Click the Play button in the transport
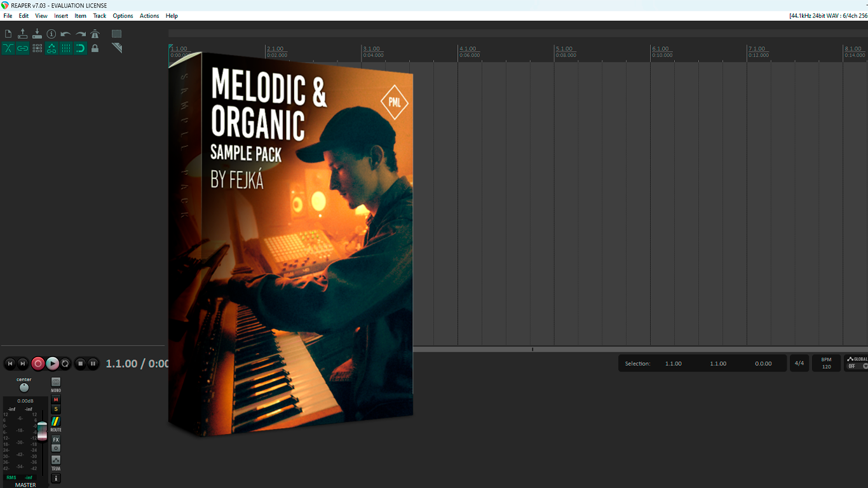Viewport: 868px width, 488px height. point(52,363)
